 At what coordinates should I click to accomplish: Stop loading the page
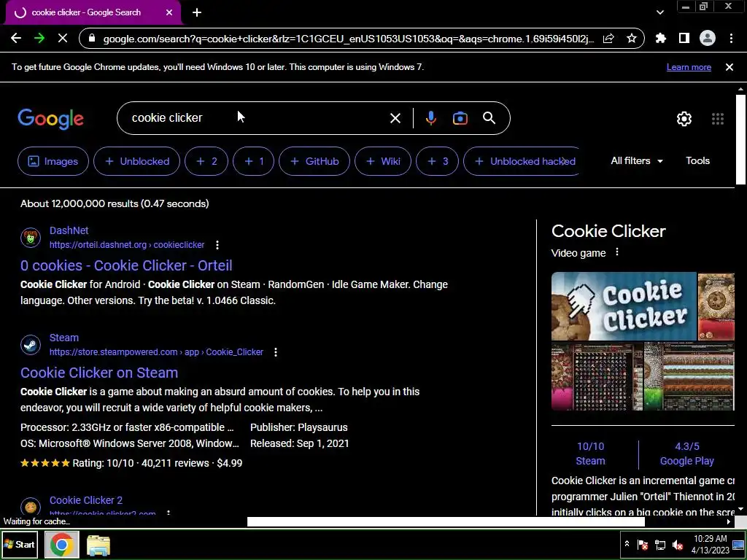coord(63,39)
